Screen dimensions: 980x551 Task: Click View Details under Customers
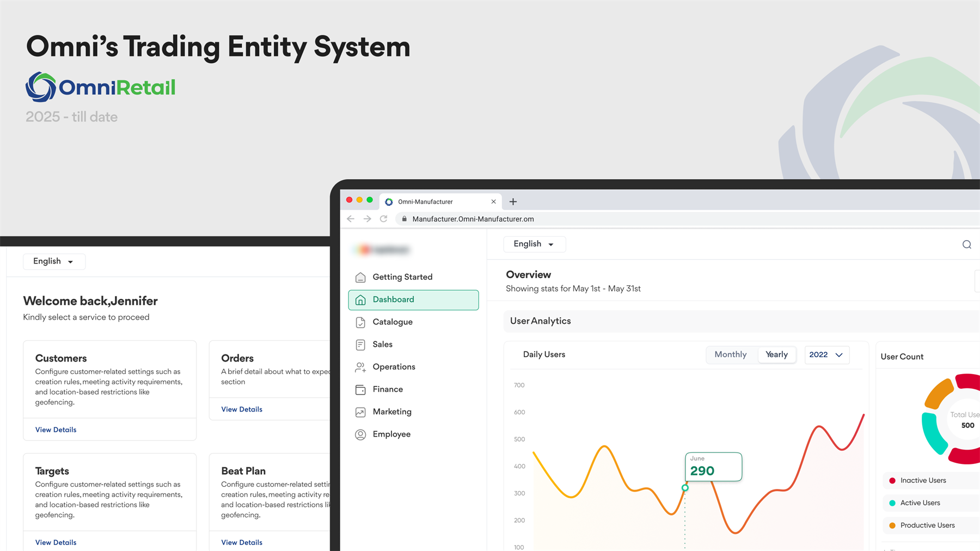(56, 430)
